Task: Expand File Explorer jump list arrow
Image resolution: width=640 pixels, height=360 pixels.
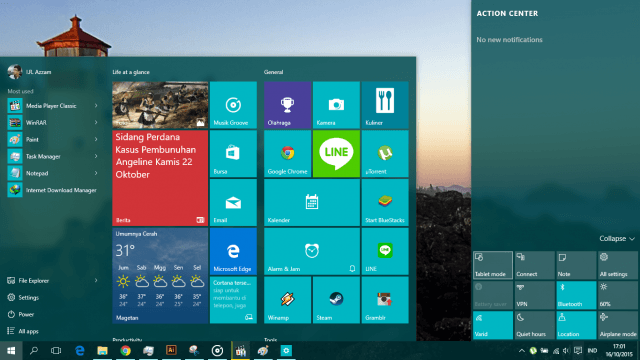Action: 96,280
